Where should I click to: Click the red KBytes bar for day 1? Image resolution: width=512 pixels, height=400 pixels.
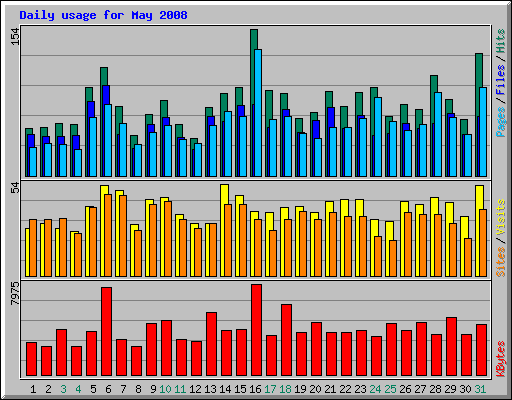point(32,359)
